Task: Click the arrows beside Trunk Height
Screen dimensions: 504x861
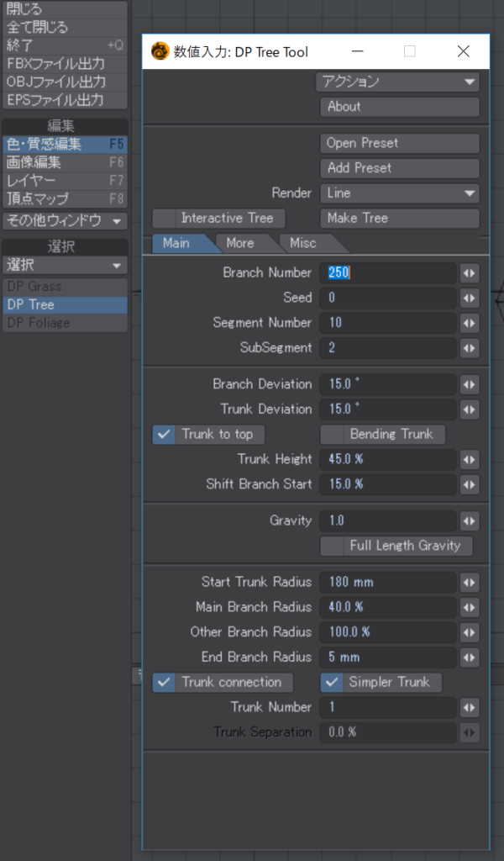Action: click(470, 459)
